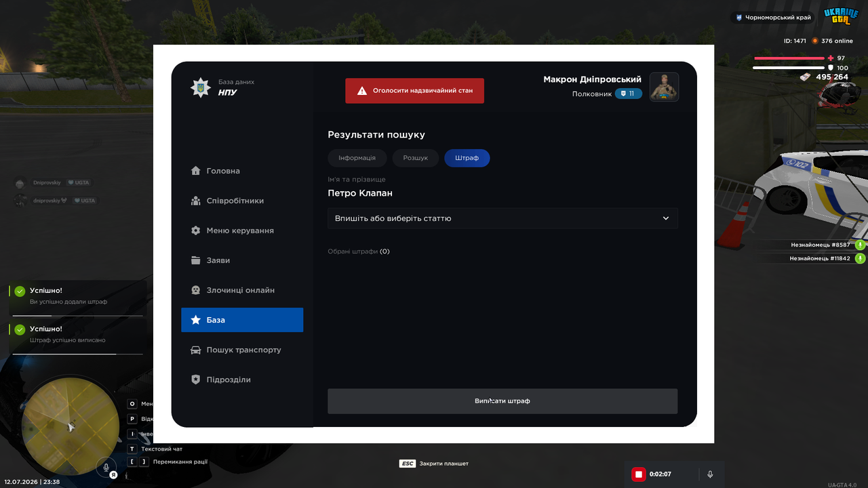Image resolution: width=868 pixels, height=488 pixels.
Task: Click the mask icon beside Злочинці онлайн
Action: (195, 290)
